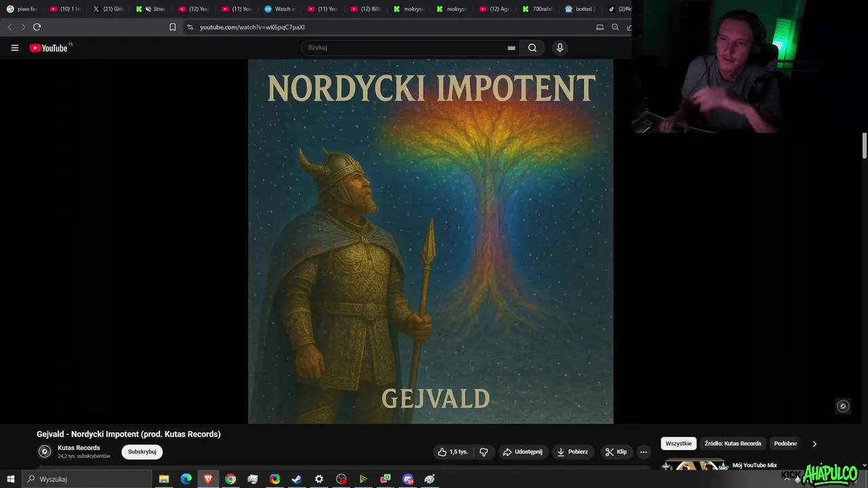Click the channel watermark in video corner
Viewport: 868px width, 488px height.
click(843, 406)
